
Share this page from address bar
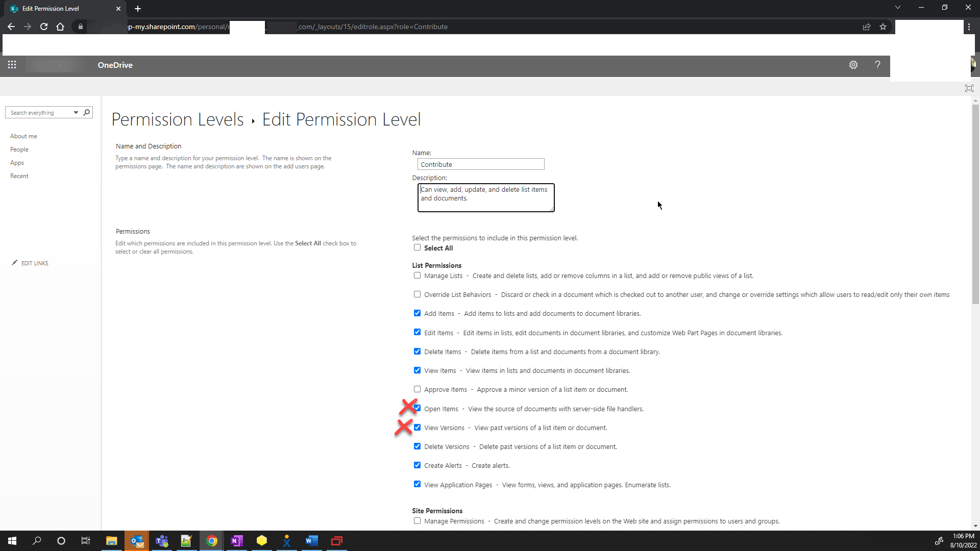(x=867, y=27)
